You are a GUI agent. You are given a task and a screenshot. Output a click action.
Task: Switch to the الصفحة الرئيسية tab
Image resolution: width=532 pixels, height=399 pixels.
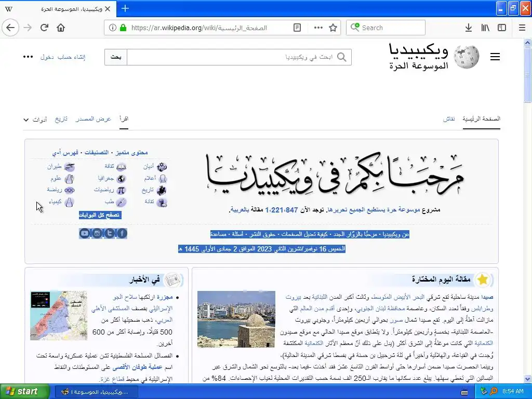click(x=481, y=119)
